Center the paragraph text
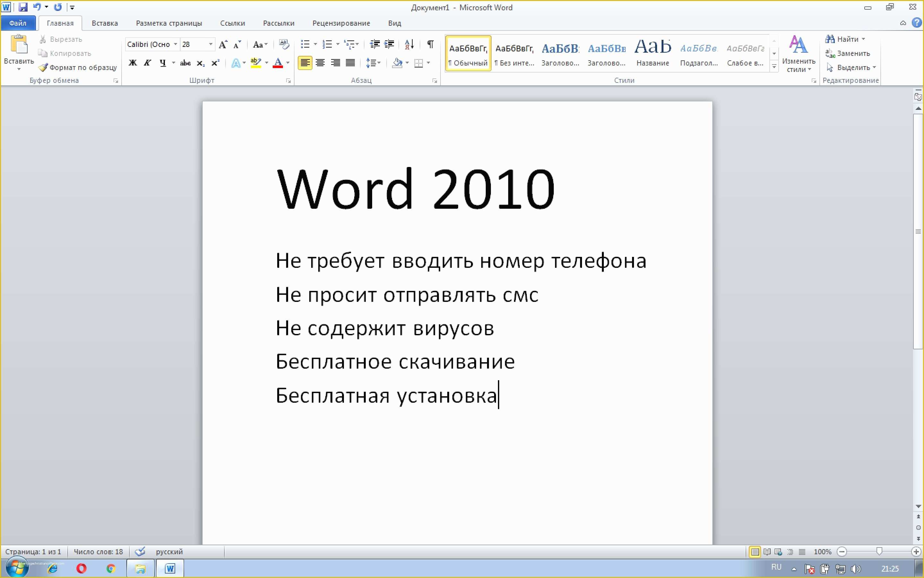 [x=320, y=63]
